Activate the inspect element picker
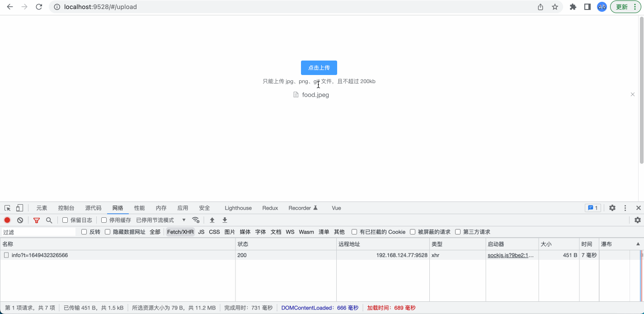This screenshot has height=314, width=644. click(x=8, y=208)
